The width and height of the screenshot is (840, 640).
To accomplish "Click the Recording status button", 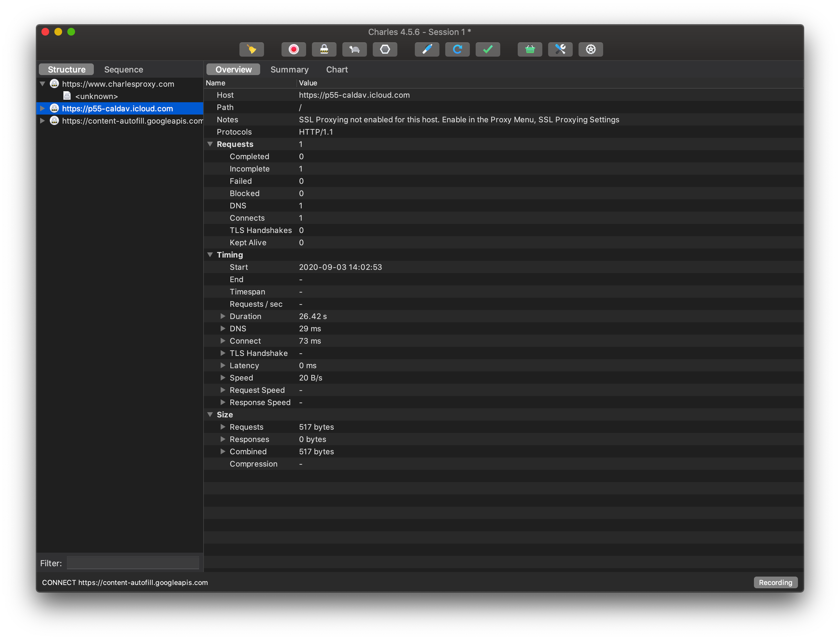I will 775,582.
